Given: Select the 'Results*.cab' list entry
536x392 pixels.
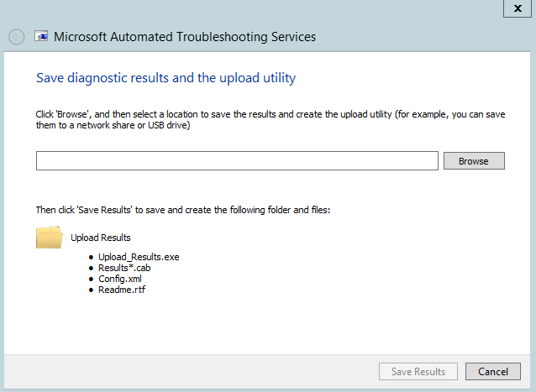Looking at the screenshot, I should click(x=124, y=268).
